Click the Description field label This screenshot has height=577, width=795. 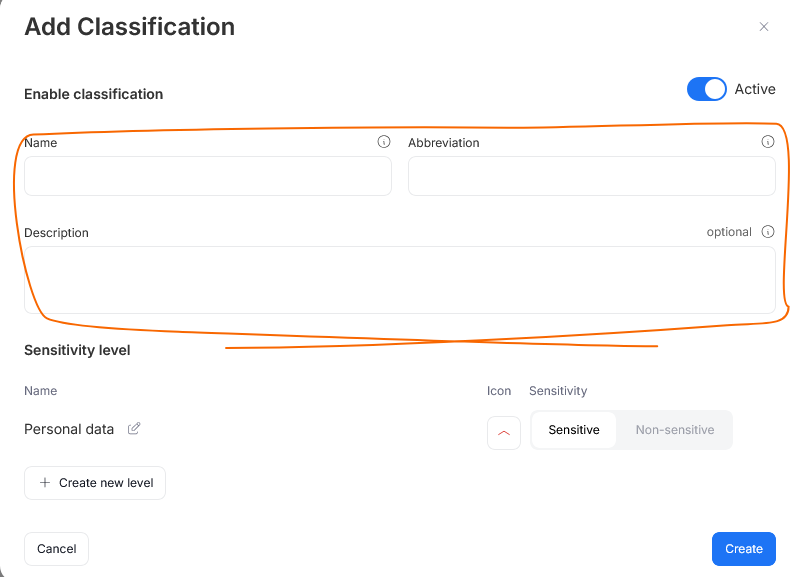tap(56, 233)
